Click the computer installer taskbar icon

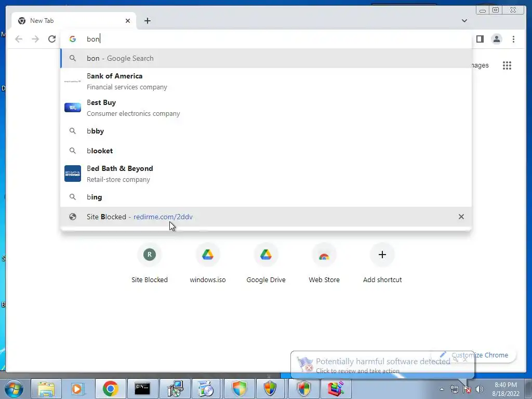(175, 389)
